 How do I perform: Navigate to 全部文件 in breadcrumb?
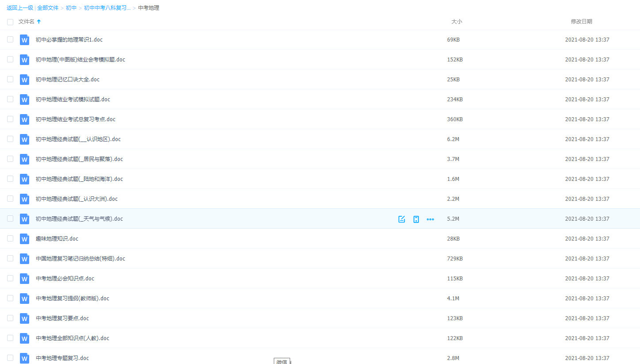pos(48,8)
